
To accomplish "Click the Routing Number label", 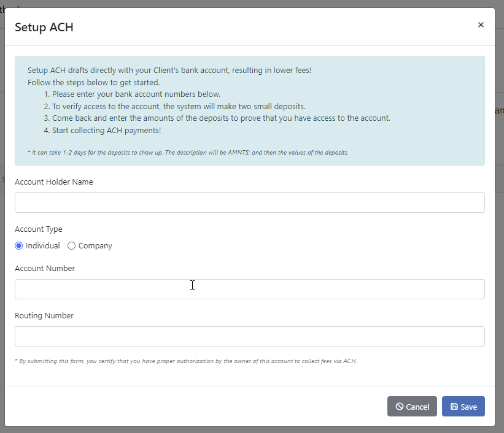I will click(44, 315).
